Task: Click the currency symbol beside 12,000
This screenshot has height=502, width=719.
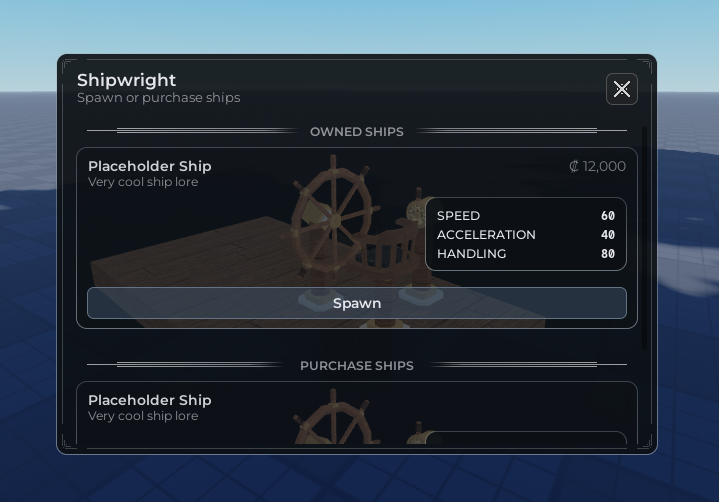Action: (x=574, y=166)
